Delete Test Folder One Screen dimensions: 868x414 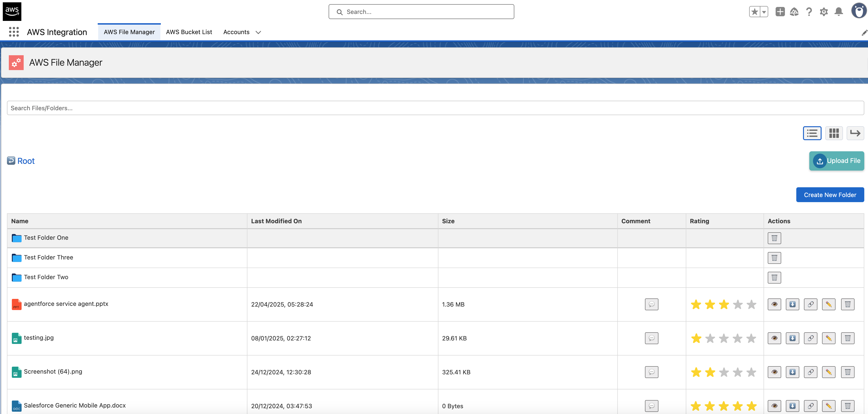[774, 238]
